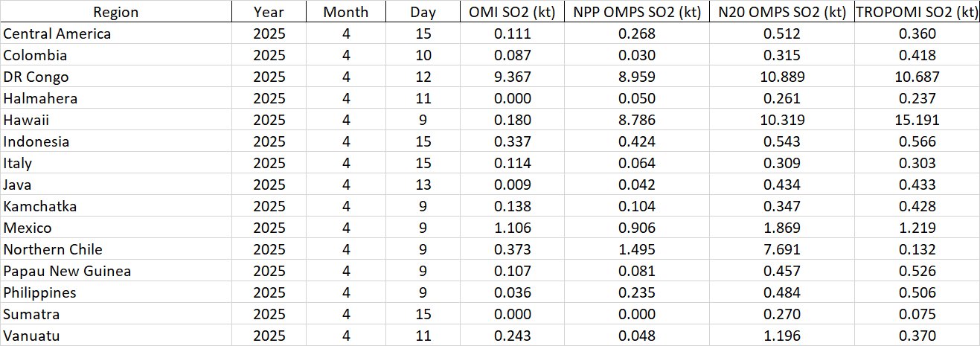The height and width of the screenshot is (346, 980).
Task: Click Hawaii's TROPOMI value 15.191
Action: point(917,120)
